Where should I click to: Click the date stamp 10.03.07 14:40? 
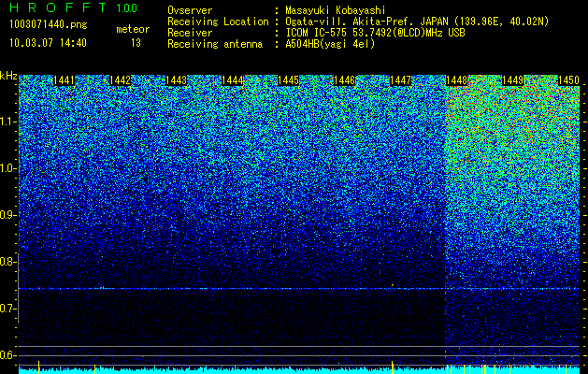48,43
